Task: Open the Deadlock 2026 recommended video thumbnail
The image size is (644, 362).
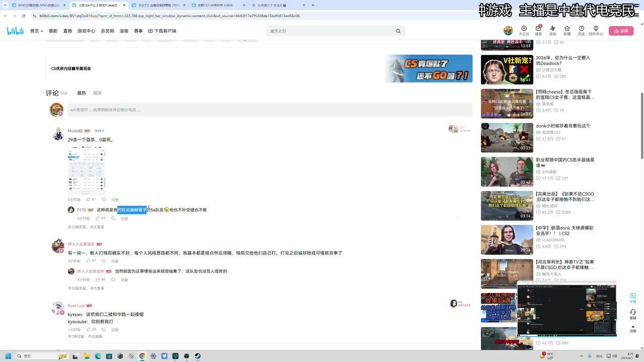Action: (506, 69)
